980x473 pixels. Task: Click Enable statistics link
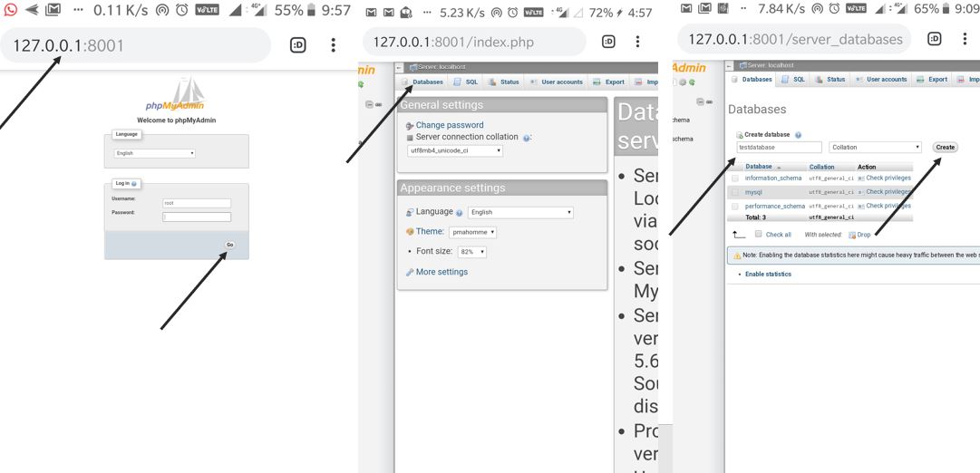(x=768, y=275)
